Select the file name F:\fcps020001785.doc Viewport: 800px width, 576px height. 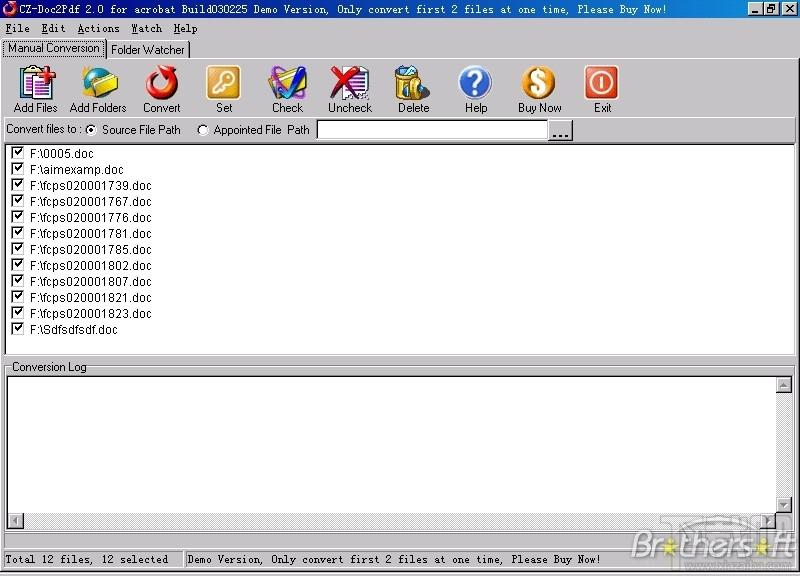tap(91, 249)
